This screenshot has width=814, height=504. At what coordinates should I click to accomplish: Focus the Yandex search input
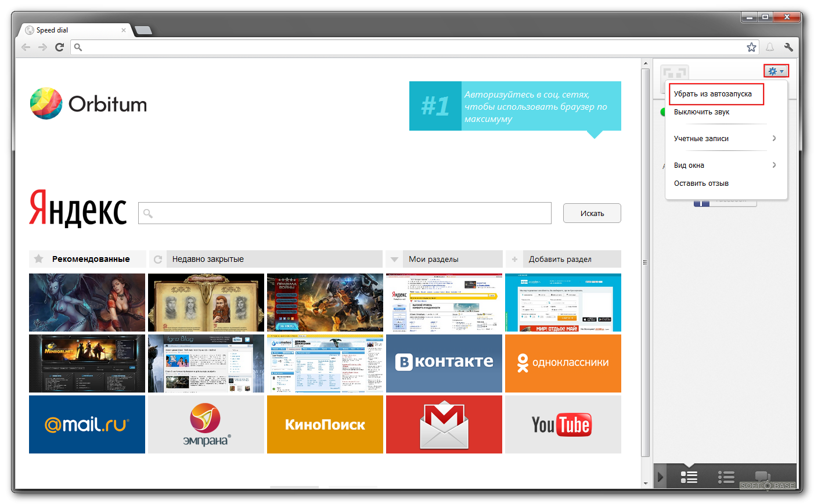click(345, 213)
